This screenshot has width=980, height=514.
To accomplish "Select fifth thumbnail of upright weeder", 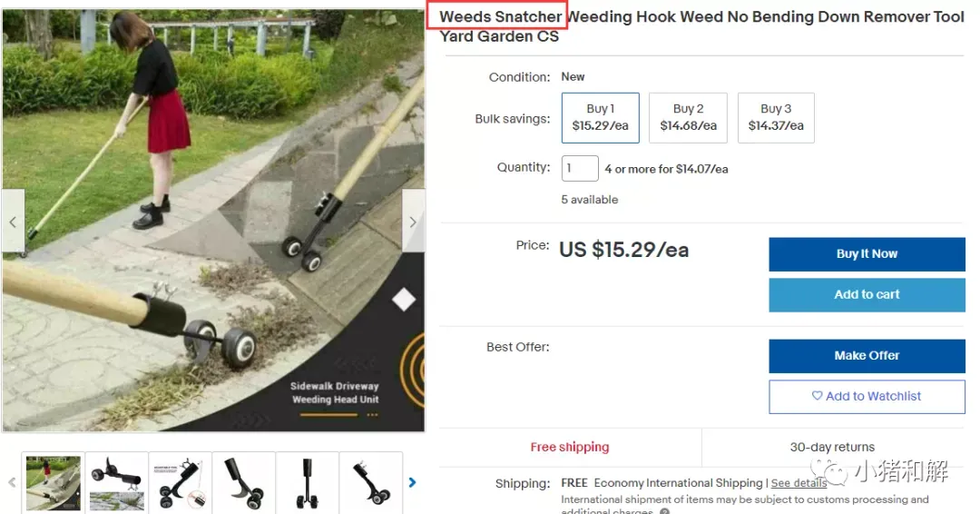I will point(307,483).
